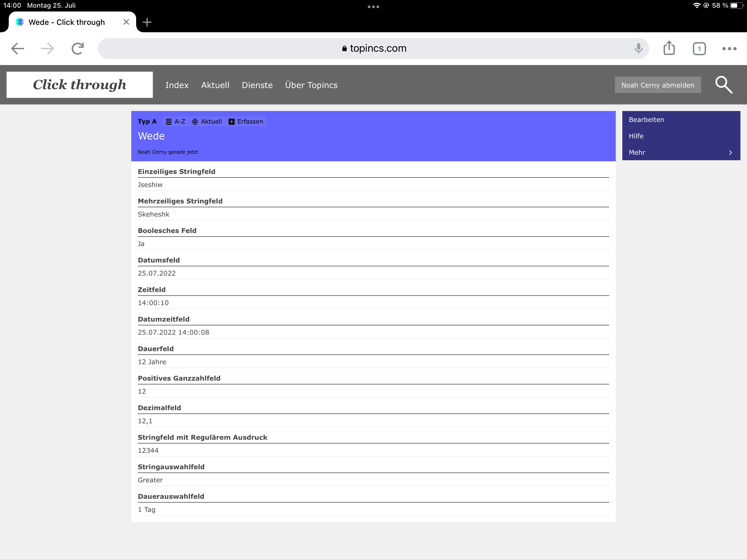Open the Dienste navigation menu item
The height and width of the screenshot is (560, 747).
pyautogui.click(x=257, y=85)
